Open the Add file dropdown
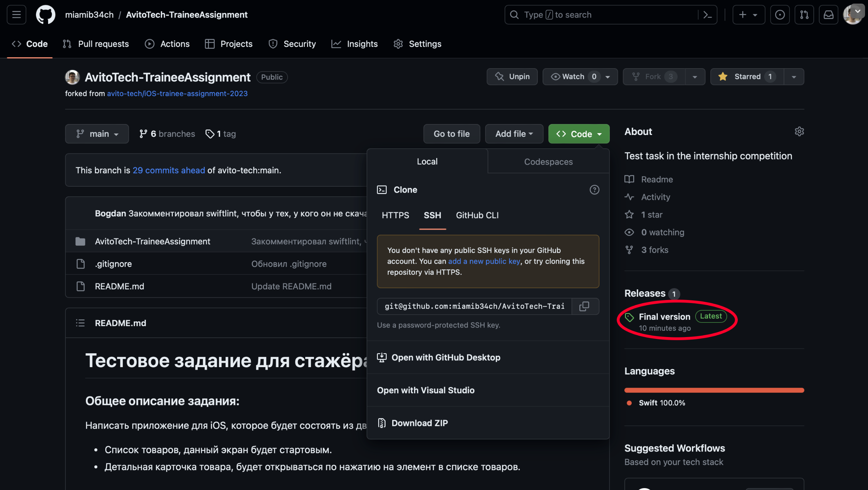This screenshot has width=868, height=490. 514,134
